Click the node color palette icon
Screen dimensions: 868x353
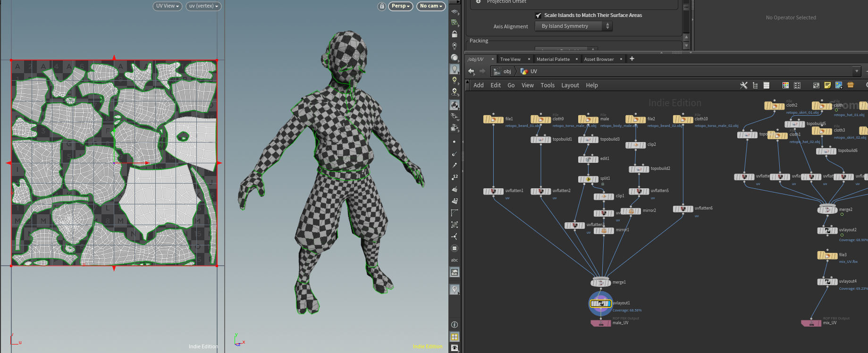click(785, 85)
